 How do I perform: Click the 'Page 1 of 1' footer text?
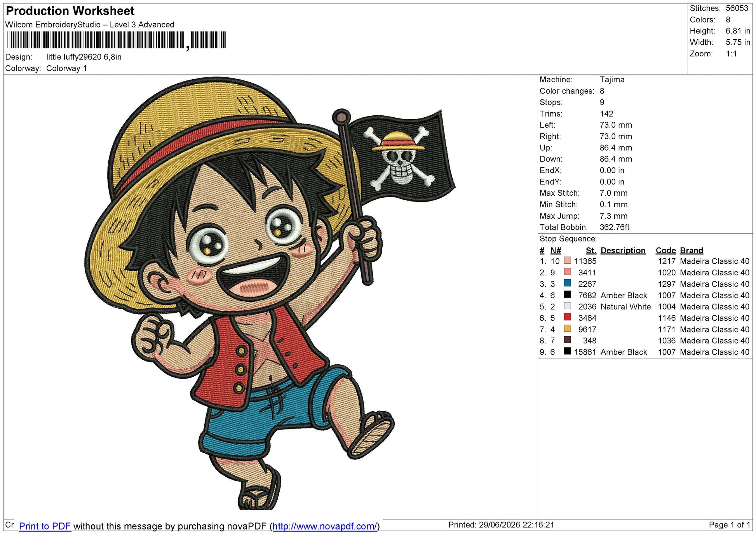coord(729,525)
